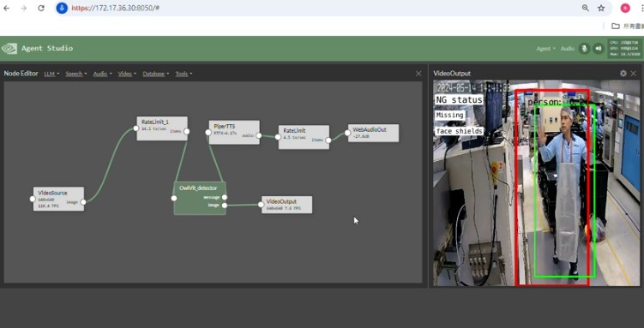Bookmark this page with the star icon
The width and height of the screenshot is (644, 328).
tap(601, 9)
